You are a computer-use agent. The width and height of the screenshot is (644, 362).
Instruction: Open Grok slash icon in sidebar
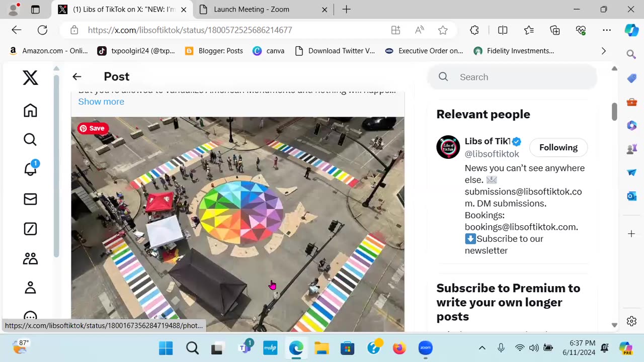click(30, 229)
